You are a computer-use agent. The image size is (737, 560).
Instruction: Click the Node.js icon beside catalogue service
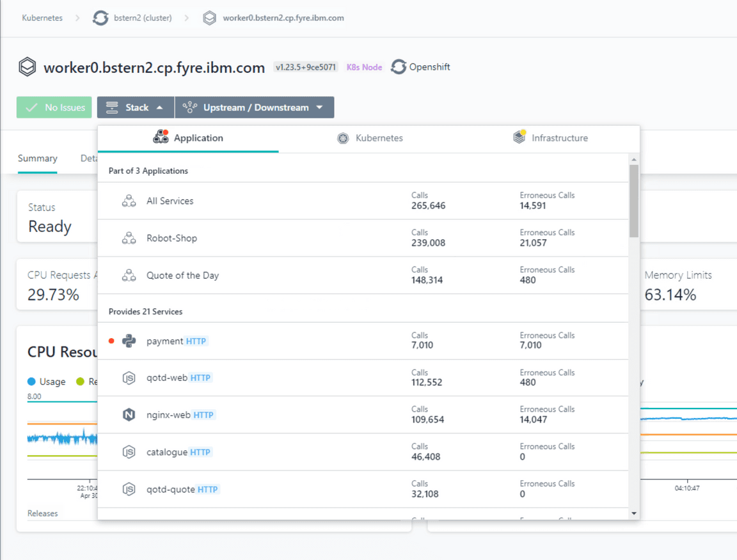tap(129, 452)
